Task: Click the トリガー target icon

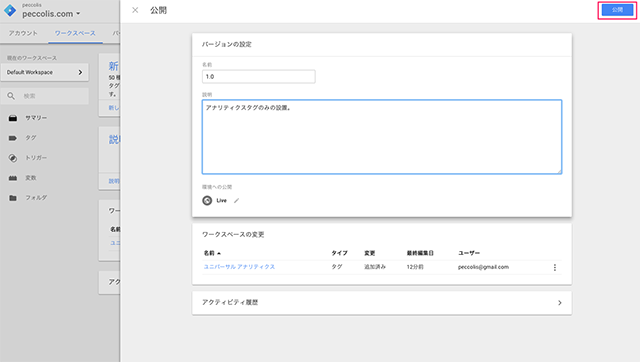Action: coord(13,158)
